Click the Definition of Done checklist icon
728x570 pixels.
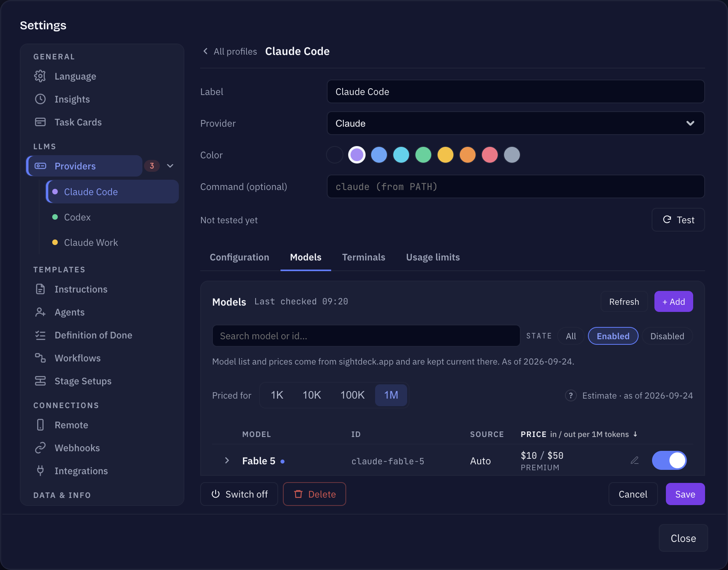click(x=40, y=335)
